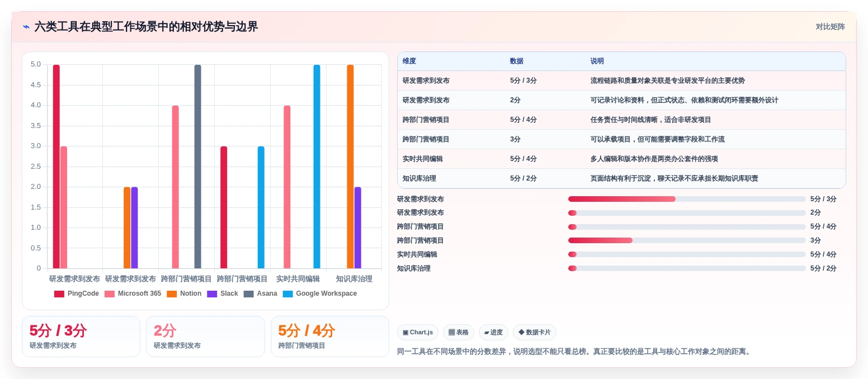Click the footer note starting 同一工具在不同场景中的分数差异
Viewport: 868px width, 379px height.
tap(575, 352)
